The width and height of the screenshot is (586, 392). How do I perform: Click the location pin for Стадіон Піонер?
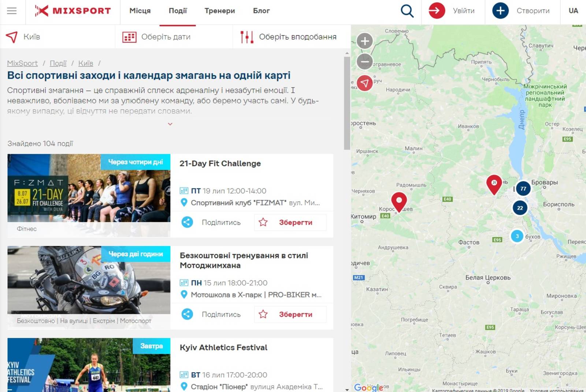coord(184,387)
